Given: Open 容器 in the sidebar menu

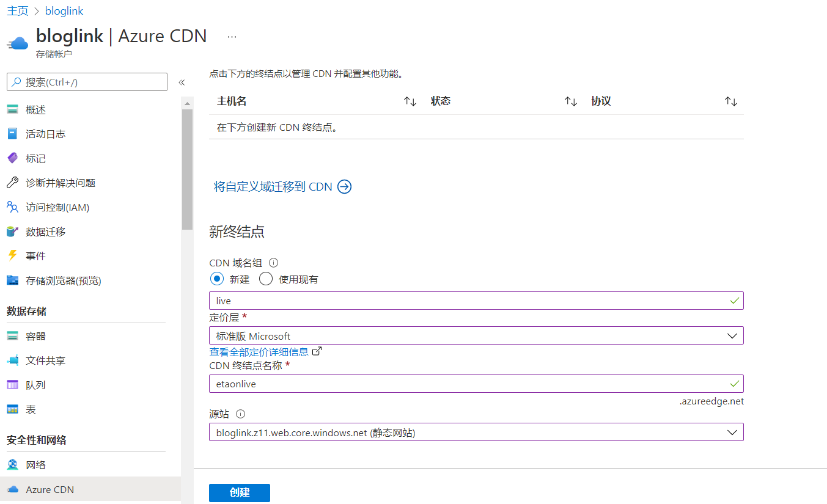Looking at the screenshot, I should [x=36, y=336].
